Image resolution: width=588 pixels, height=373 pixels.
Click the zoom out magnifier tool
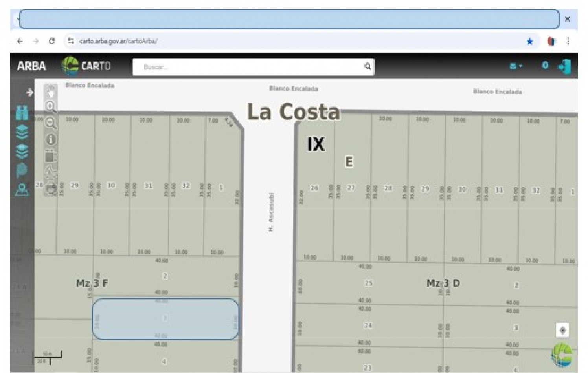[51, 123]
